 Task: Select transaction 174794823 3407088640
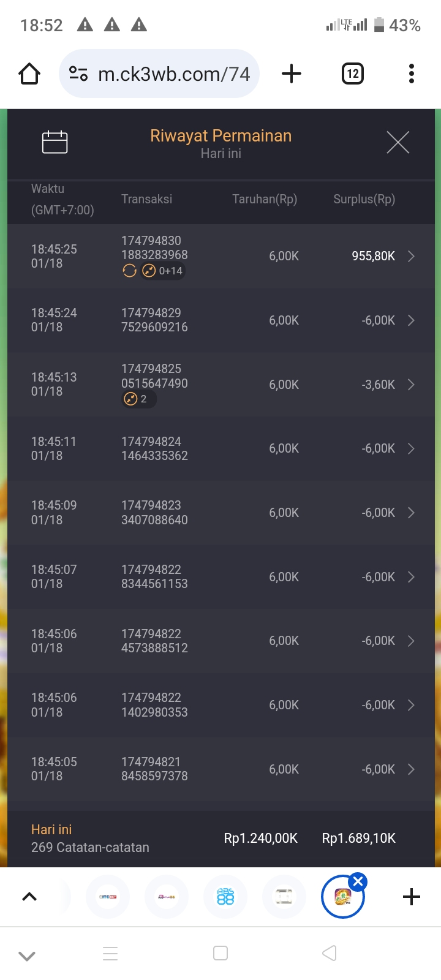click(x=154, y=513)
